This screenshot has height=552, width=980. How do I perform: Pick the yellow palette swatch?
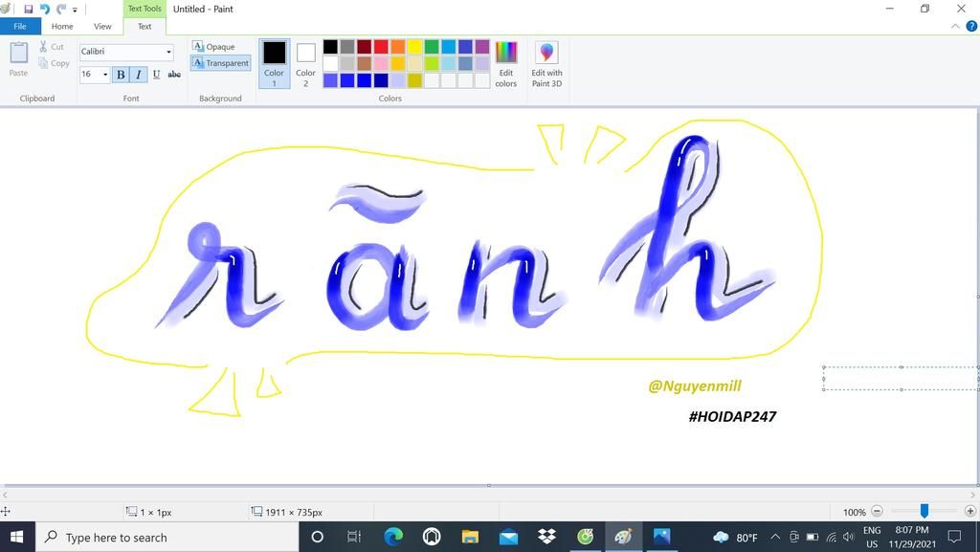[415, 47]
